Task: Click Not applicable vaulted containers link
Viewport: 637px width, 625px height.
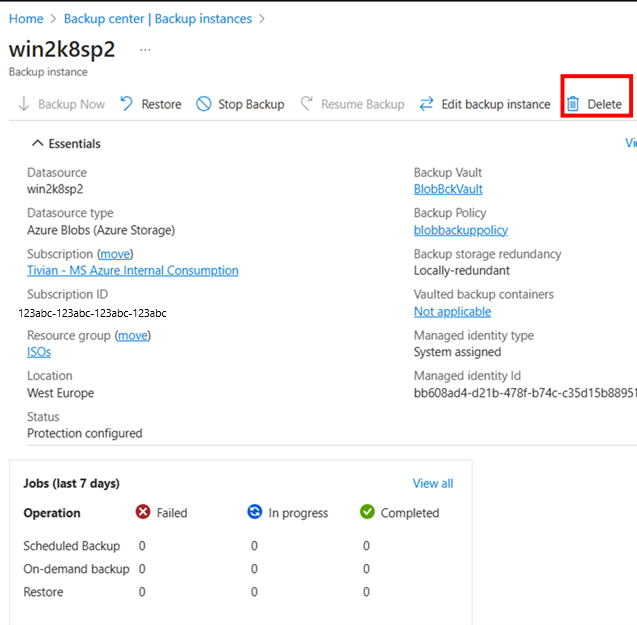Action: [x=452, y=311]
